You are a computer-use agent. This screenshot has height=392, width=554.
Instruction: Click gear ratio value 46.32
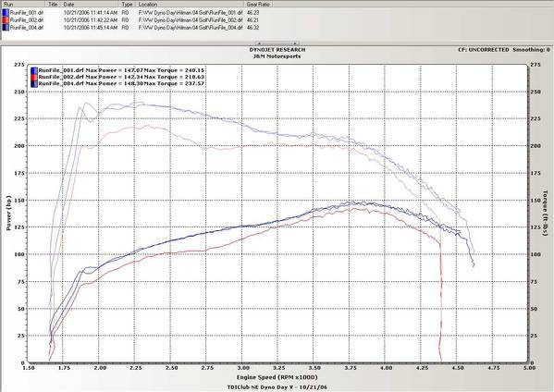252,27
